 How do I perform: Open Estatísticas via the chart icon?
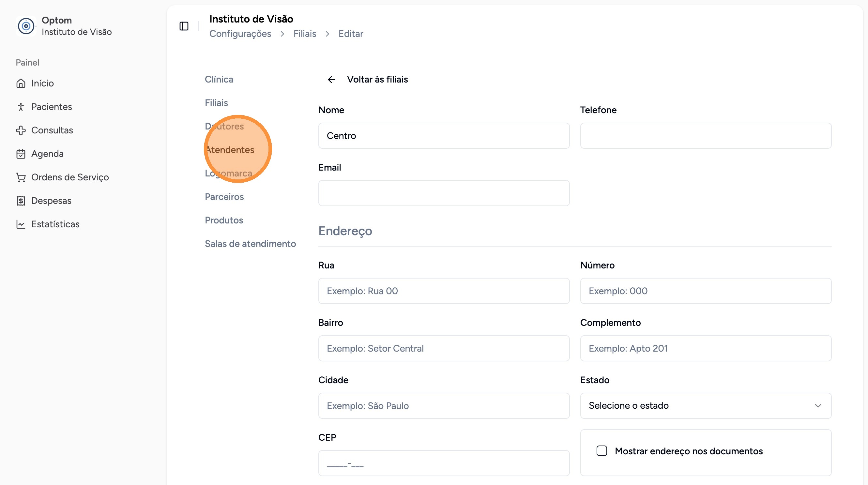click(21, 224)
